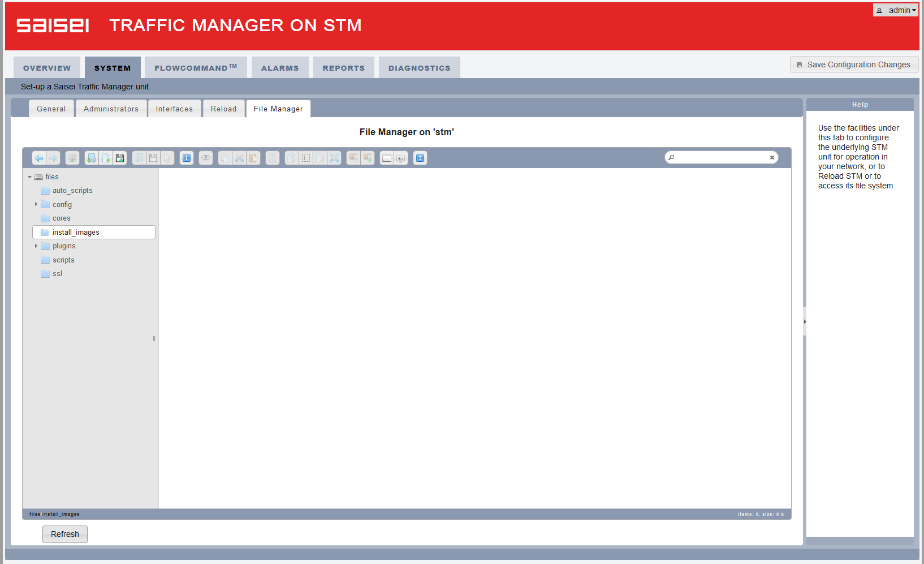Click the delete icon right of paste

(273, 158)
